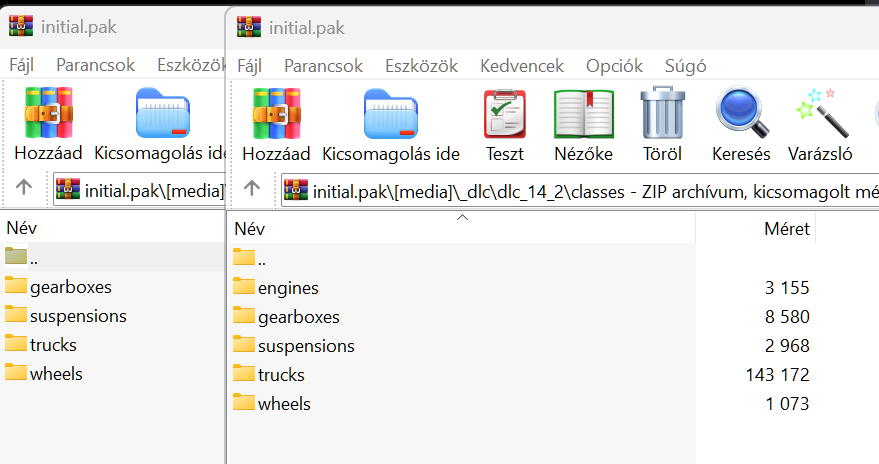Click Hozzáad in the front window
Screen dimensions: 879x464
click(x=276, y=125)
